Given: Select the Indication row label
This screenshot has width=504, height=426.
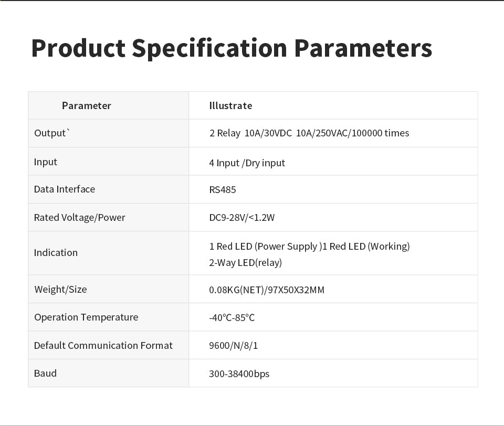Looking at the screenshot, I should 56,253.
